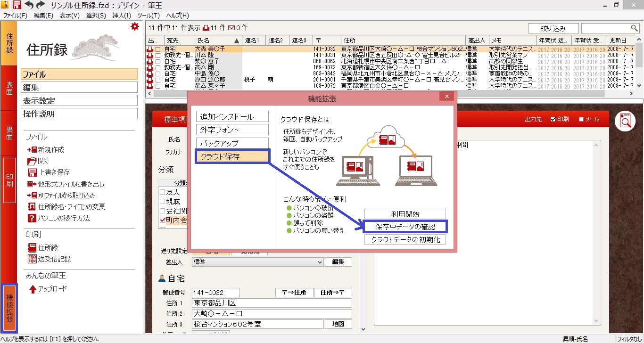Click the 新規作成 icon in the file list

pyautogui.click(x=32, y=150)
